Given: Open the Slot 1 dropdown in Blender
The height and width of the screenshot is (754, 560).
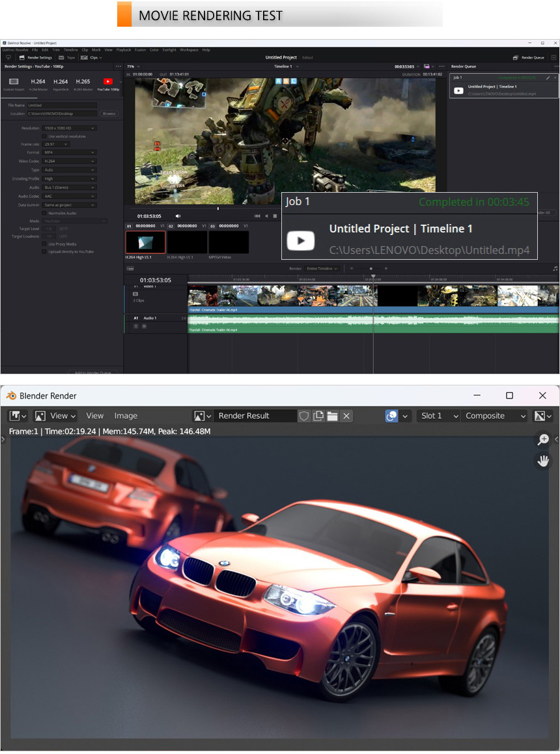Looking at the screenshot, I should [x=438, y=416].
